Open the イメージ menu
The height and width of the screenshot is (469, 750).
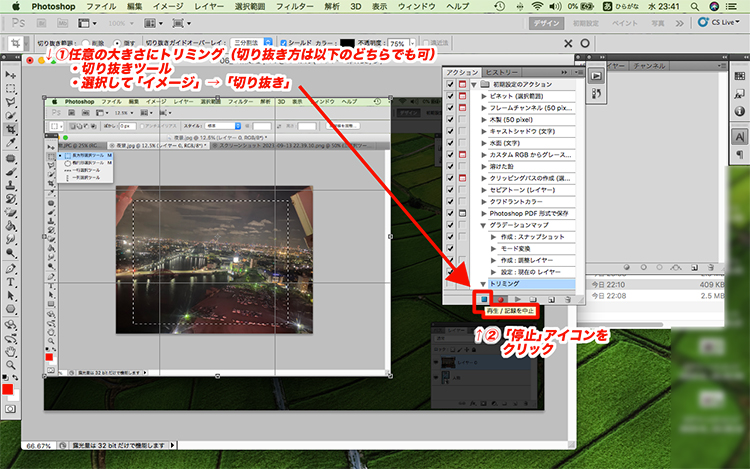(167, 6)
